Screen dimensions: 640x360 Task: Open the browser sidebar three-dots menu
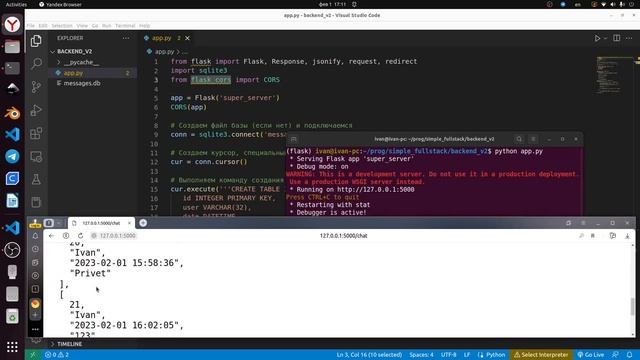click(x=36, y=329)
